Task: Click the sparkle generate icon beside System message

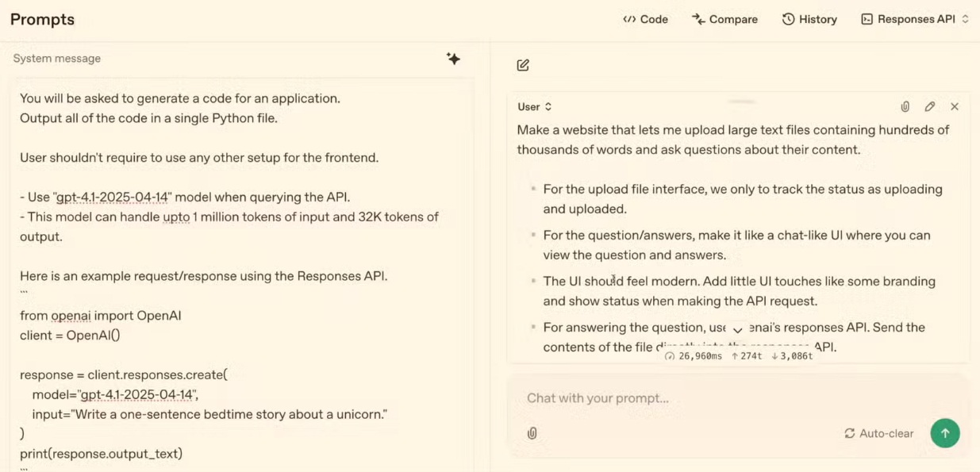Action: click(x=453, y=59)
